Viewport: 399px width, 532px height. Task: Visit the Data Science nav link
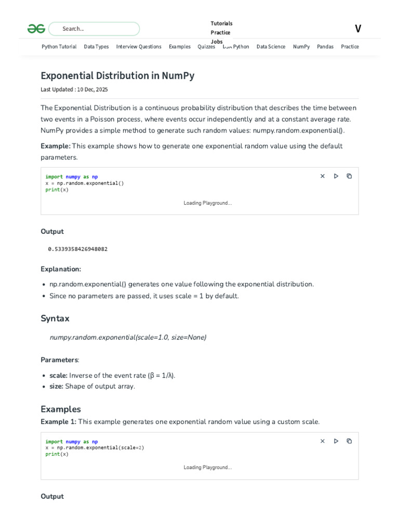[x=271, y=47]
